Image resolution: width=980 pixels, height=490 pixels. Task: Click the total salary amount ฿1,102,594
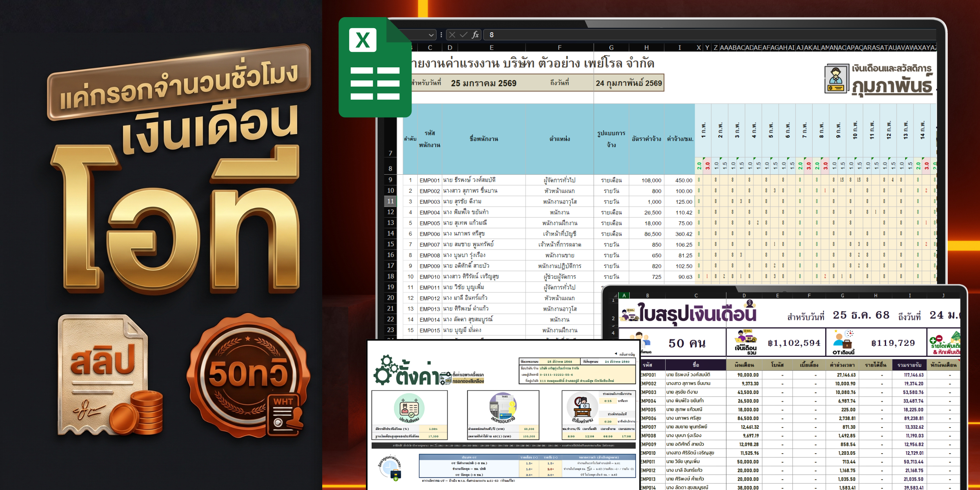coord(794,343)
